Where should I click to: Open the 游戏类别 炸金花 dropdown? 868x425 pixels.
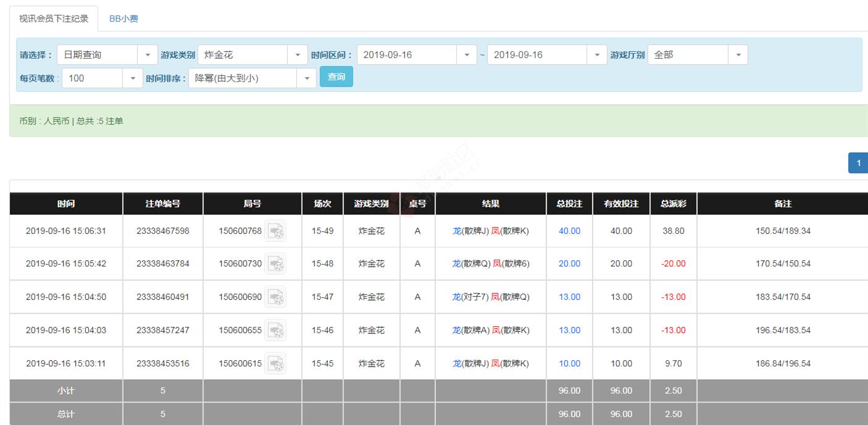click(252, 55)
